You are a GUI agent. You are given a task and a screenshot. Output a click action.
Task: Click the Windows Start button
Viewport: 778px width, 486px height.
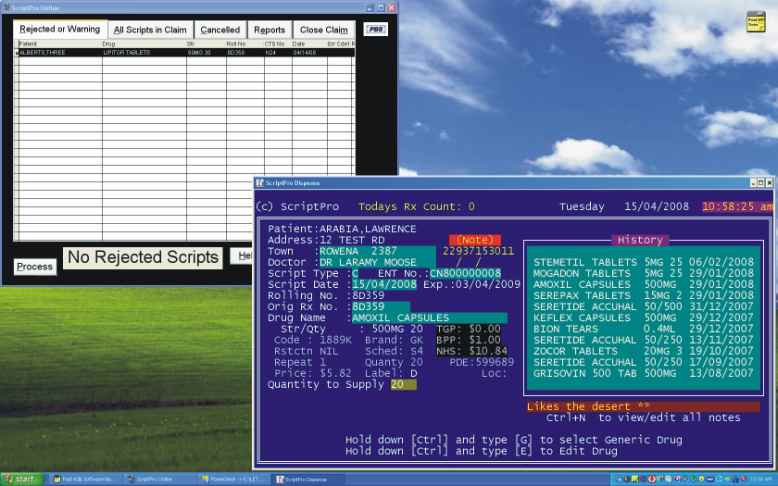23,480
